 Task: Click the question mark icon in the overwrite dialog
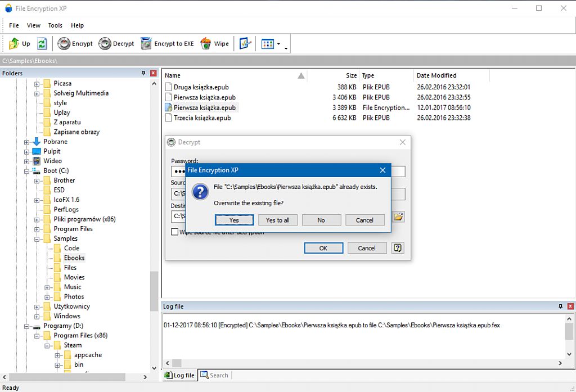[x=200, y=192]
